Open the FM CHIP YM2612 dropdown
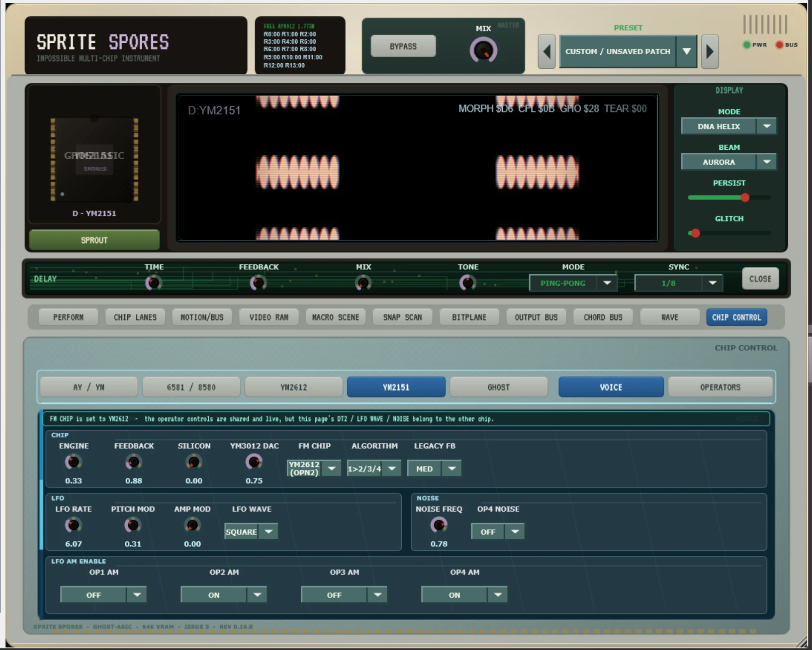 click(314, 468)
